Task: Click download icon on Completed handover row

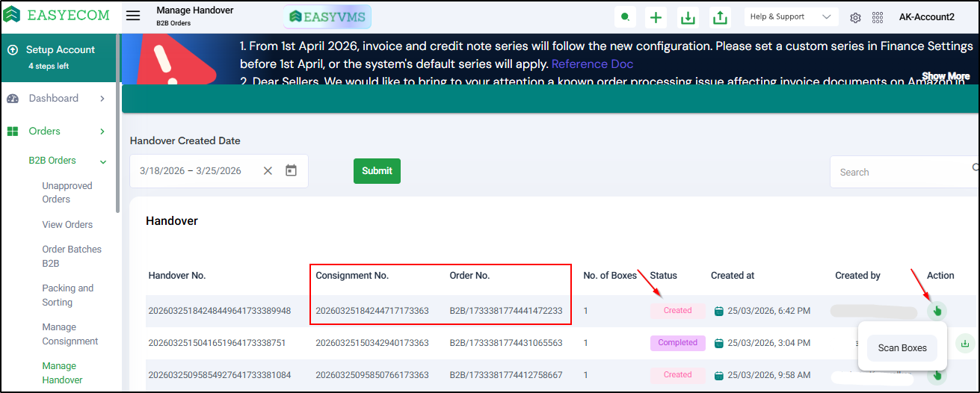Action: tap(965, 344)
